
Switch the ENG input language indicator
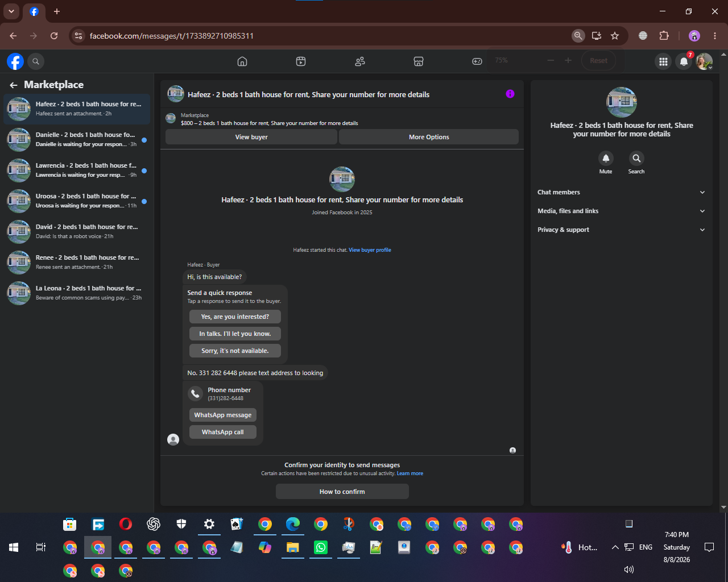point(646,547)
